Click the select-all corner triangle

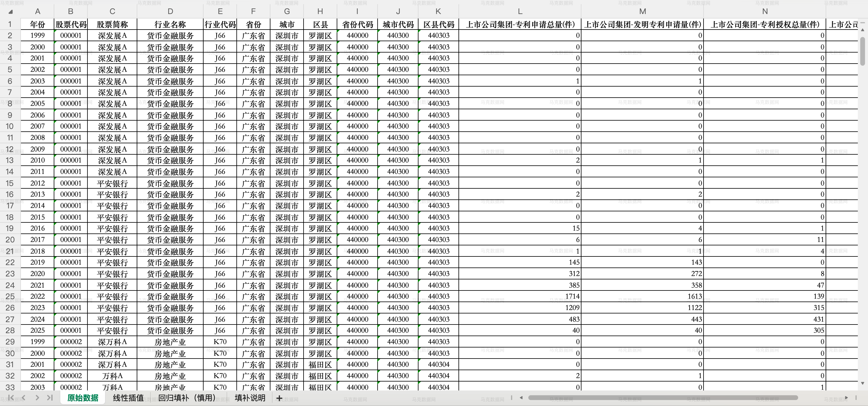(11, 12)
